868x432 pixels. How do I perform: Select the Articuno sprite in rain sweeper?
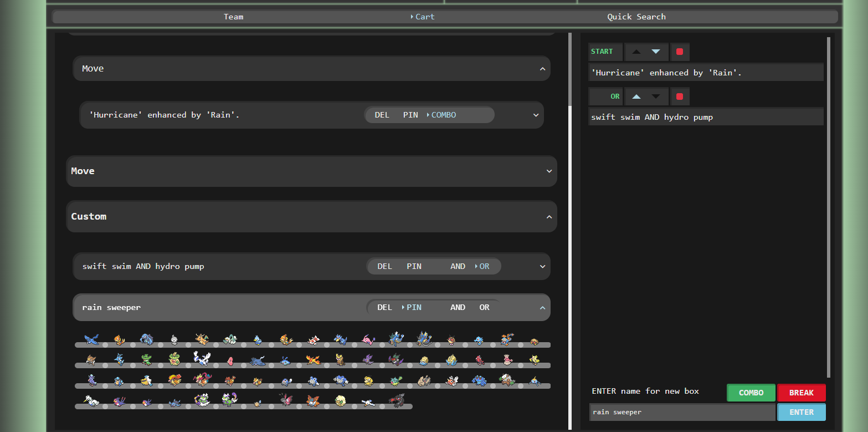coord(91,338)
